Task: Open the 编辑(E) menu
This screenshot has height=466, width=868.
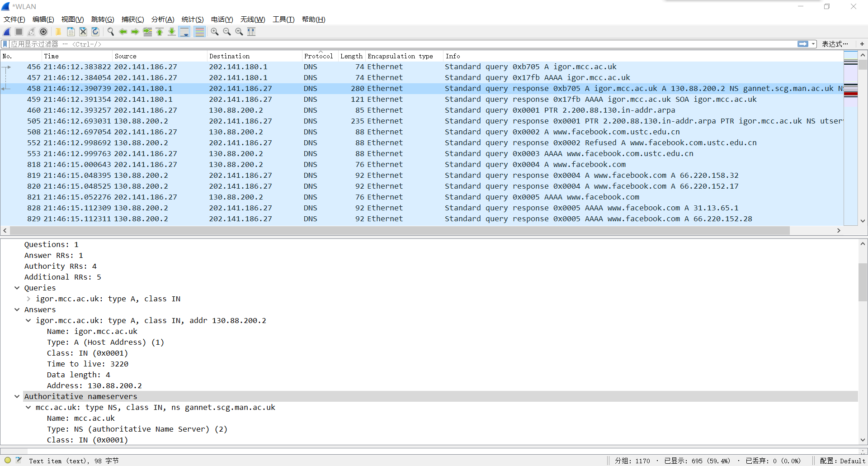Action: click(43, 19)
